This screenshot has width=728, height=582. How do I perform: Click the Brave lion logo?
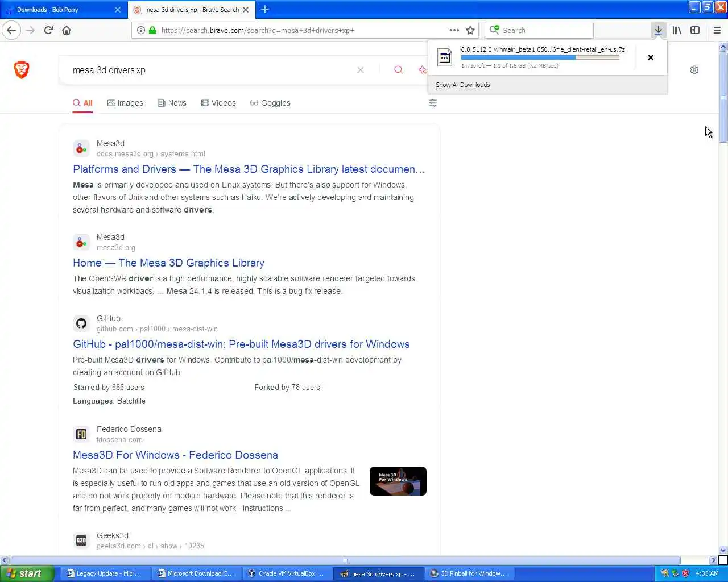22,69
